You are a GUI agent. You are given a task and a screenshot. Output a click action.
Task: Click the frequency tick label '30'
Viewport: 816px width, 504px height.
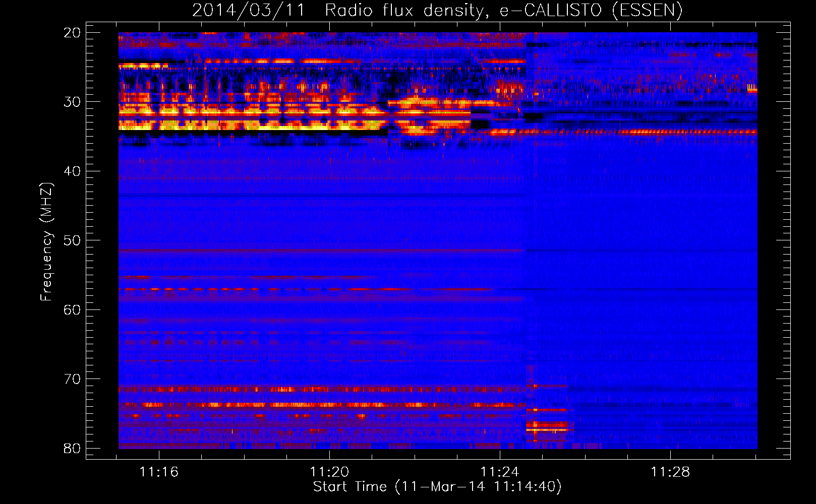[x=73, y=102]
